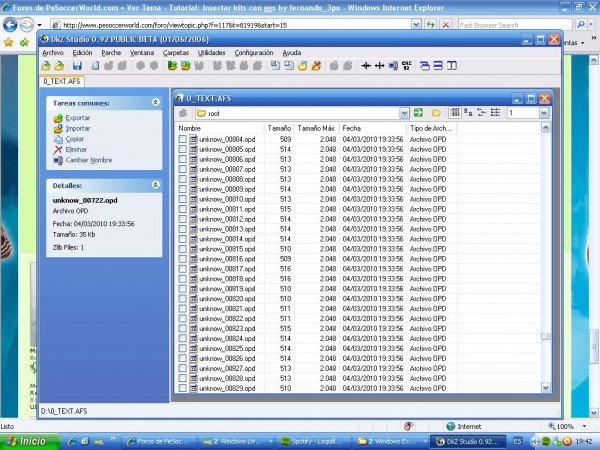This screenshot has width=600, height=450.
Task: Collapse the Tareas comunes panel
Action: [155, 102]
